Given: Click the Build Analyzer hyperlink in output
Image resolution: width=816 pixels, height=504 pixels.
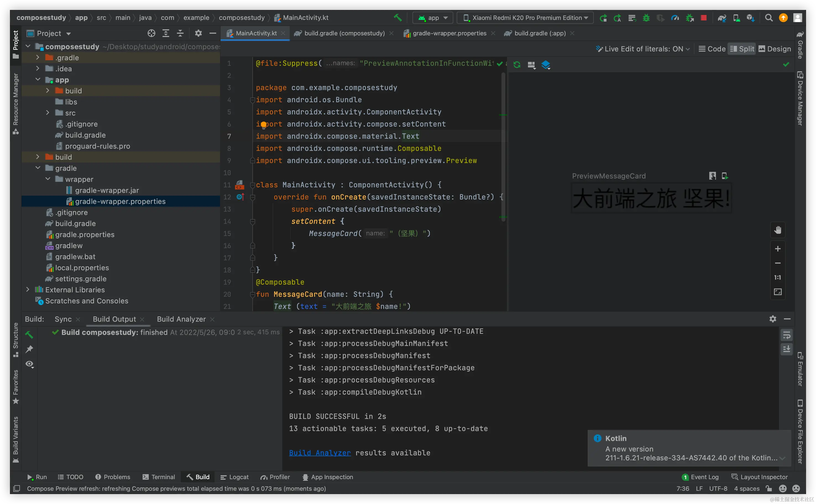Looking at the screenshot, I should tap(320, 453).
